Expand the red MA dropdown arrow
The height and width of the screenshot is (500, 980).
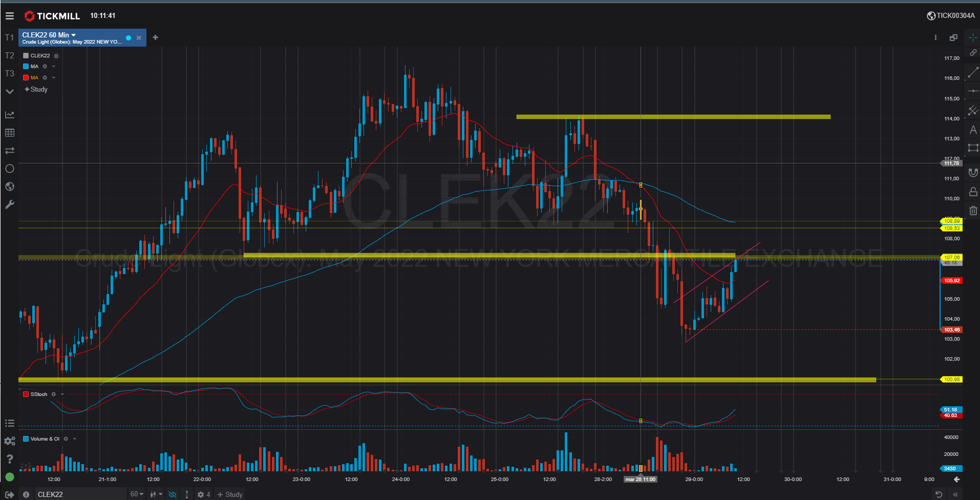click(x=54, y=78)
